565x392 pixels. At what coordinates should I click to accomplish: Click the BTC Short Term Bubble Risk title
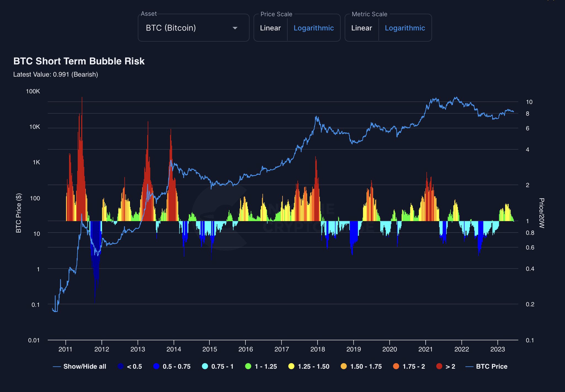(x=79, y=61)
